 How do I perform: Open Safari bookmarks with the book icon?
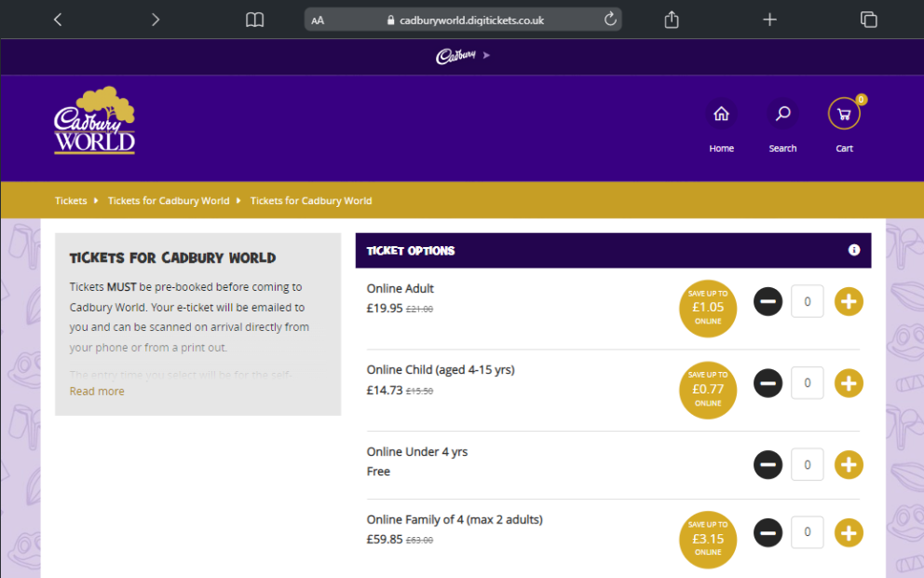[x=254, y=19]
